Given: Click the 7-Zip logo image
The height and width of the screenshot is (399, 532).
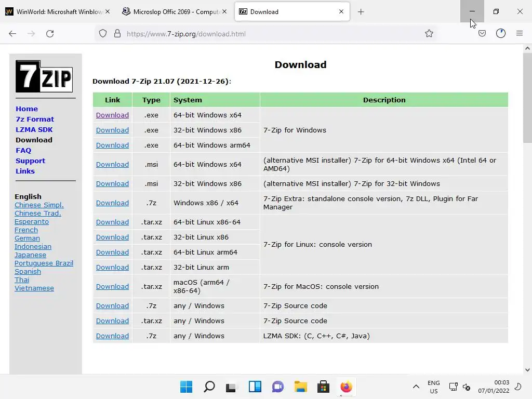Looking at the screenshot, I should (44, 76).
